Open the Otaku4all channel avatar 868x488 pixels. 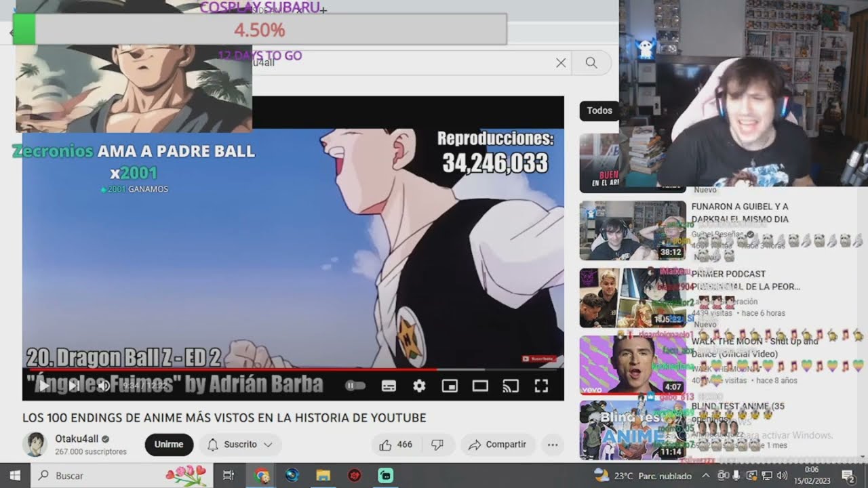point(35,445)
